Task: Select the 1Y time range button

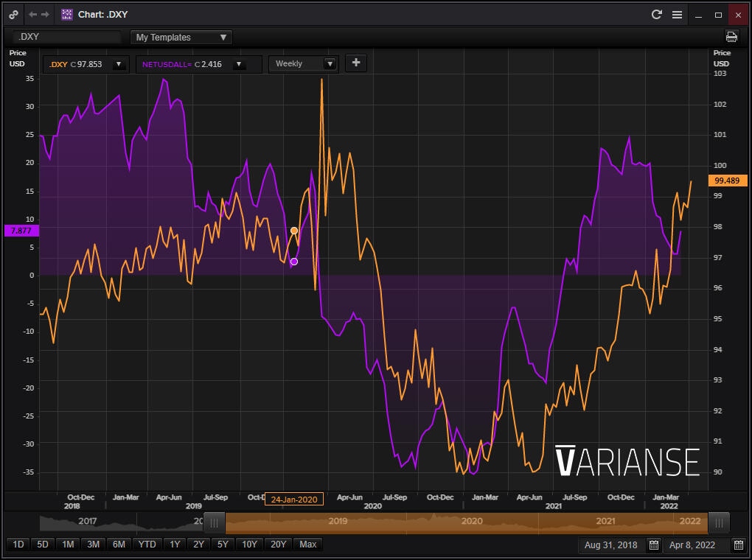Action: point(175,545)
